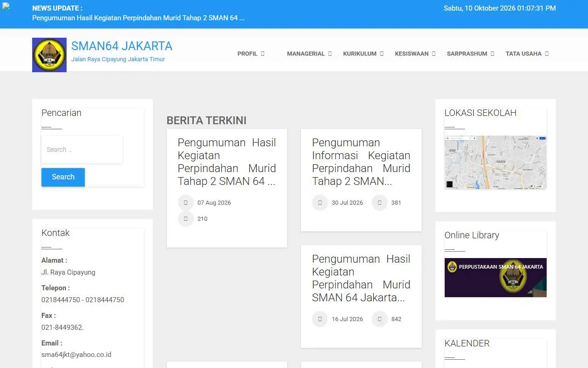
Task: Open the KESISWAAN menu
Action: click(x=412, y=54)
